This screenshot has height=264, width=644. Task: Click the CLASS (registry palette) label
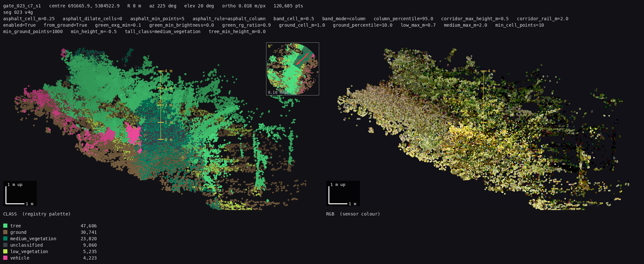click(37, 214)
